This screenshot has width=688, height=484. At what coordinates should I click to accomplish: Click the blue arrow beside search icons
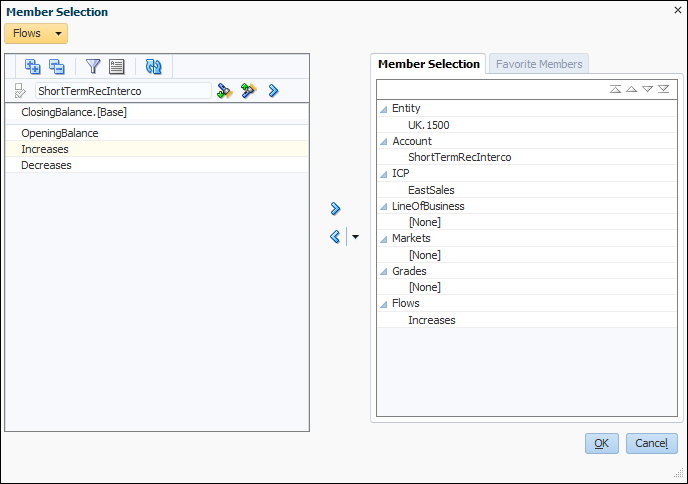273,91
